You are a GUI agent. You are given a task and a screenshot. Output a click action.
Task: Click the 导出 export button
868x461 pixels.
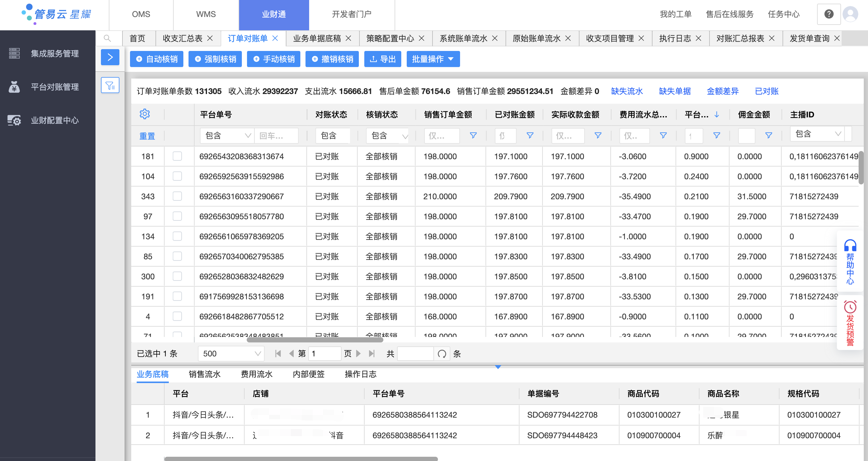click(383, 59)
